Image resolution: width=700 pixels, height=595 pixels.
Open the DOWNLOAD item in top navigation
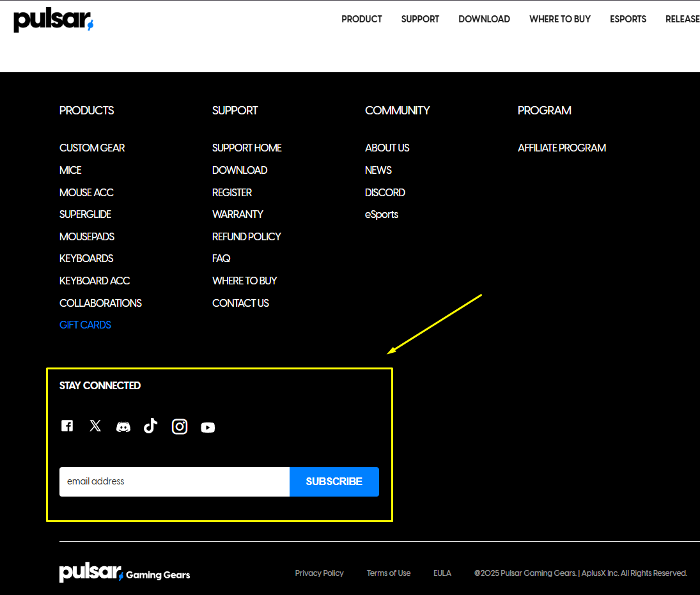pos(484,19)
